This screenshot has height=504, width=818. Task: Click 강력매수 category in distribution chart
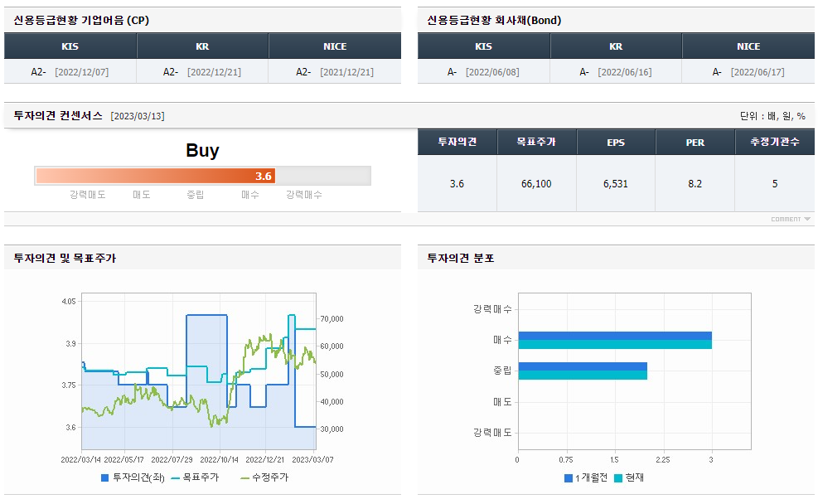click(492, 309)
